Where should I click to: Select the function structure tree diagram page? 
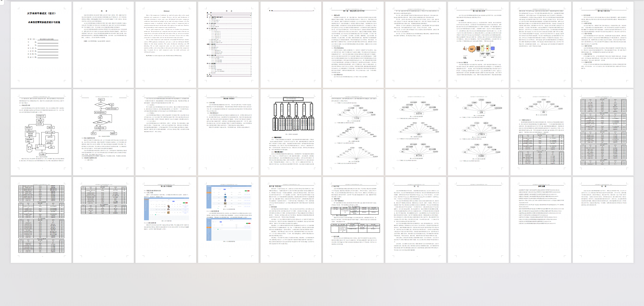point(291,132)
